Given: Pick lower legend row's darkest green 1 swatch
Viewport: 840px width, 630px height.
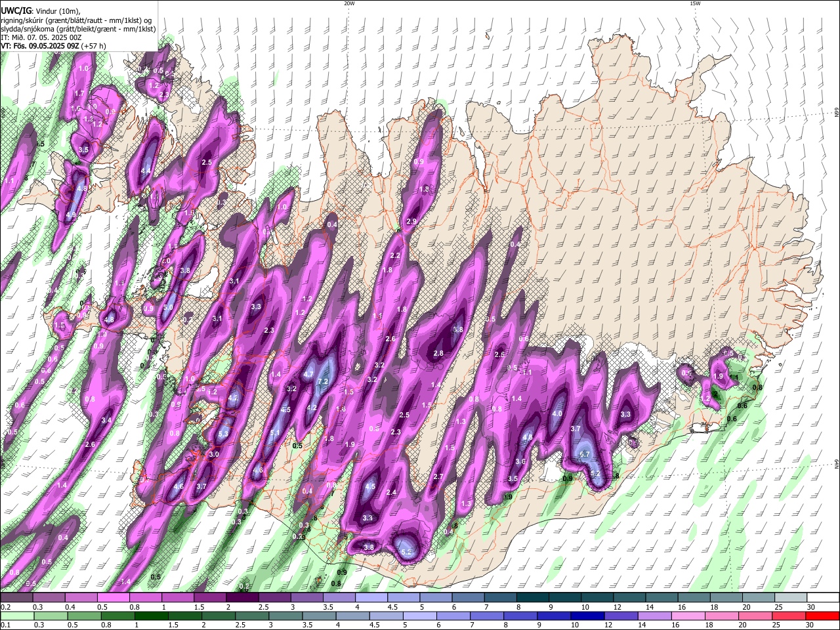Looking at the screenshot, I should point(151,616).
